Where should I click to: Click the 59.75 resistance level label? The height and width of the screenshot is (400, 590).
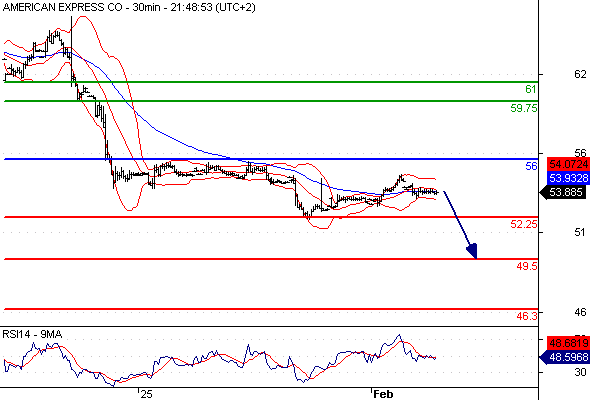point(524,108)
